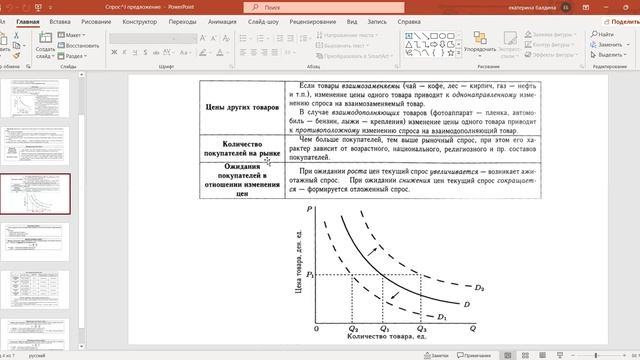Click the increase indent icon

point(290,38)
